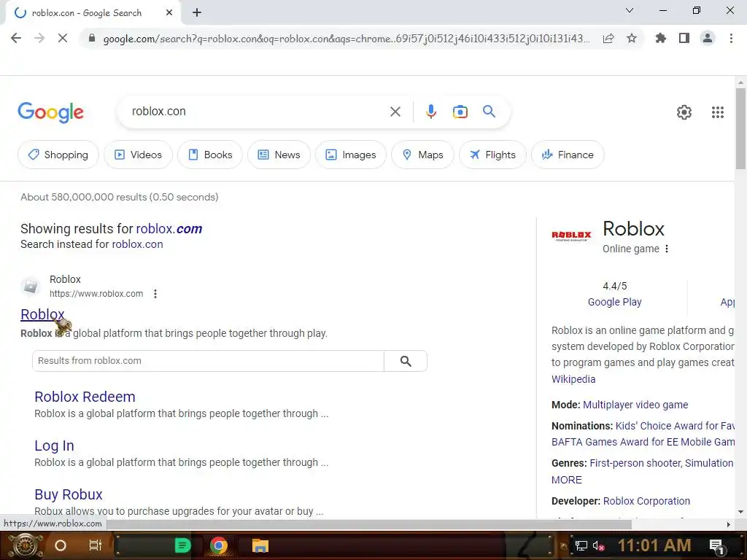The image size is (747, 560).
Task: Open the Chrome profile avatar
Action: [708, 38]
